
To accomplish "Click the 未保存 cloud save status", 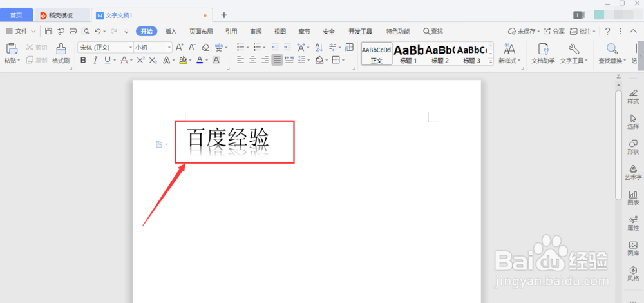I will coord(524,31).
